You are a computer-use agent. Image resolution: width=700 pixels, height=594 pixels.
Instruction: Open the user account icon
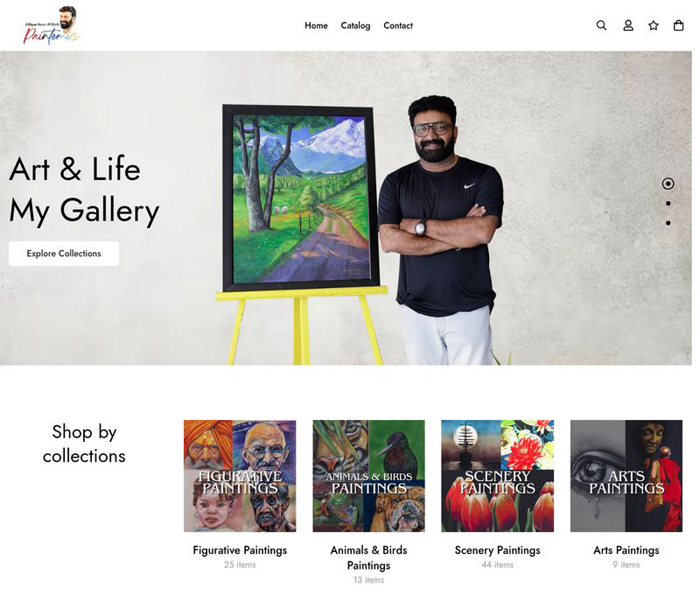(x=628, y=25)
